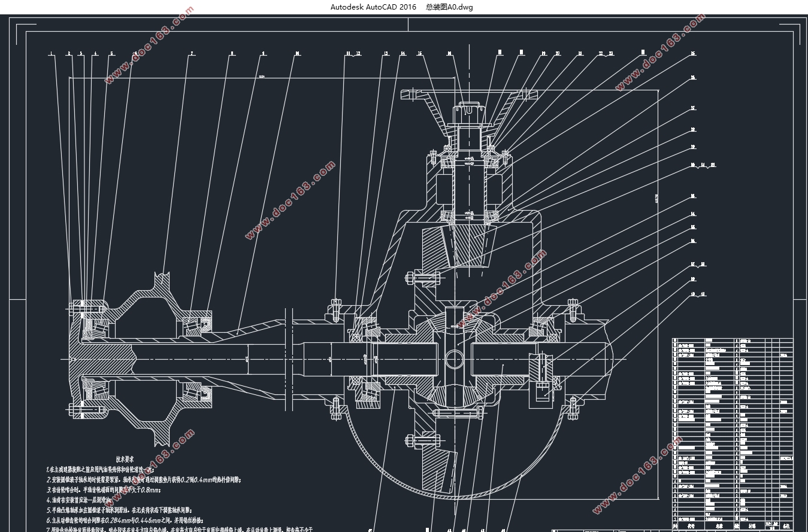Select the half-round rear housing cover arc
808x532 pixels.
coord(455,455)
